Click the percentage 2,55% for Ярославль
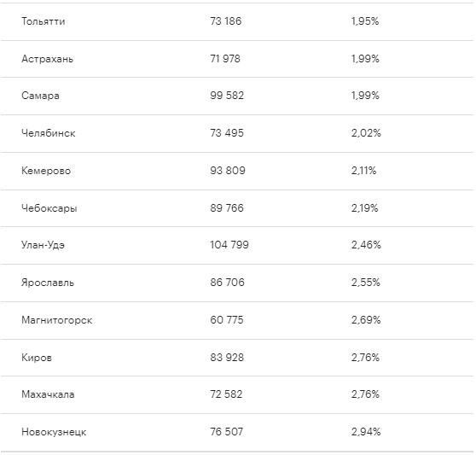Viewport: 476px width, 455px height. point(365,283)
